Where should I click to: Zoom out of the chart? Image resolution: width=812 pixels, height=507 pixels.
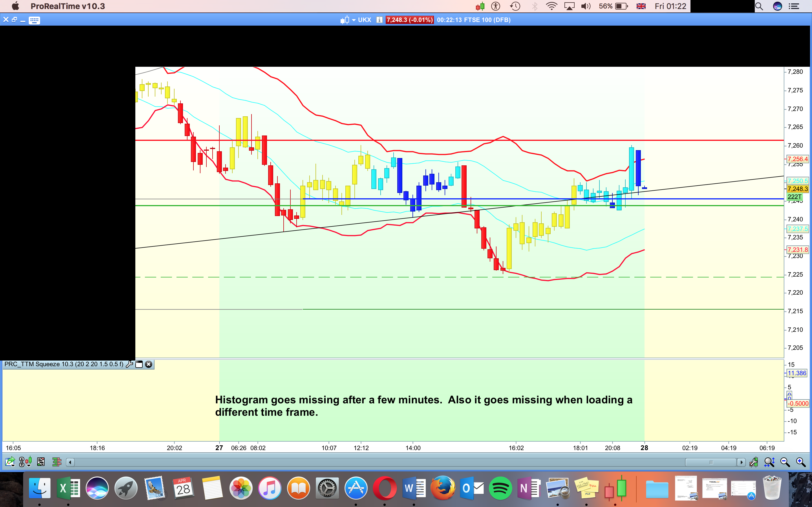point(785,462)
